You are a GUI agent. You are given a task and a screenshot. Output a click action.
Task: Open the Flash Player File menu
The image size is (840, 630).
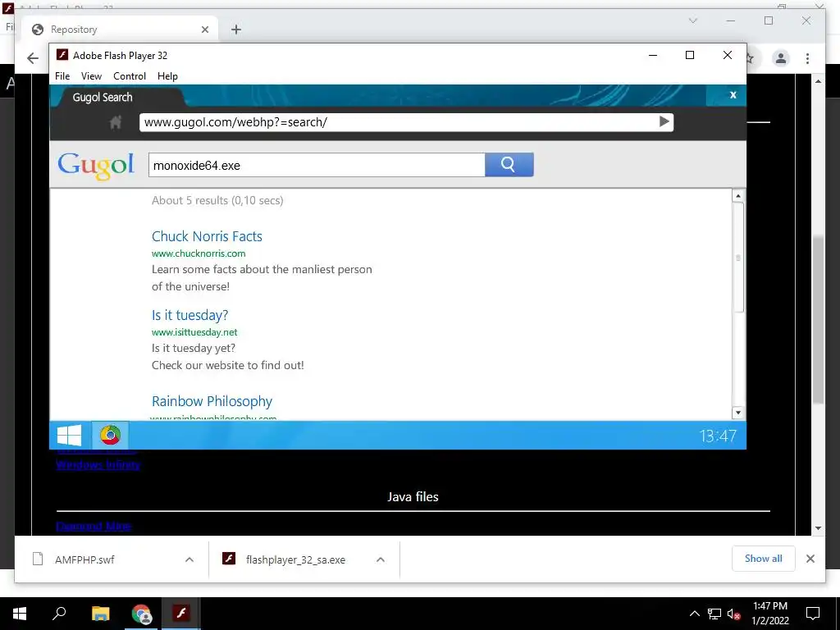pos(62,76)
